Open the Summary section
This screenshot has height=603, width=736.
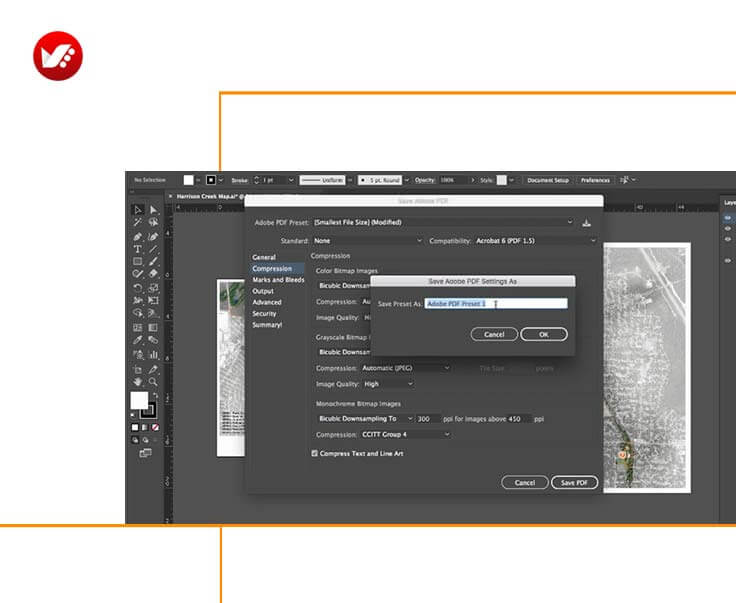pyautogui.click(x=267, y=325)
